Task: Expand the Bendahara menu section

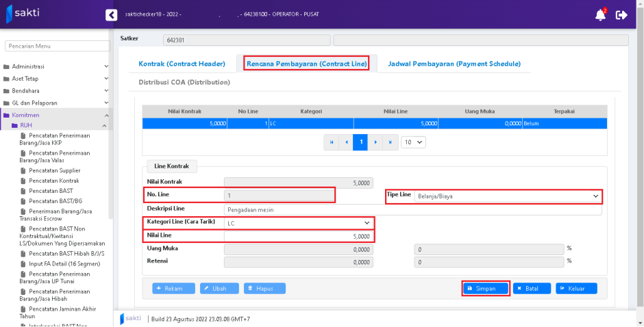Action: point(55,90)
